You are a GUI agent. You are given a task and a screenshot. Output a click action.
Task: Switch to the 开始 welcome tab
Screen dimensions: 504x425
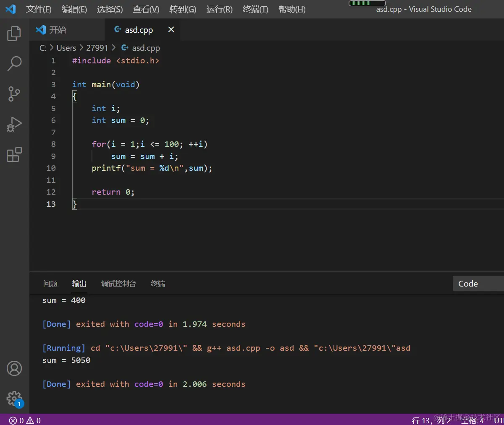[x=58, y=30]
